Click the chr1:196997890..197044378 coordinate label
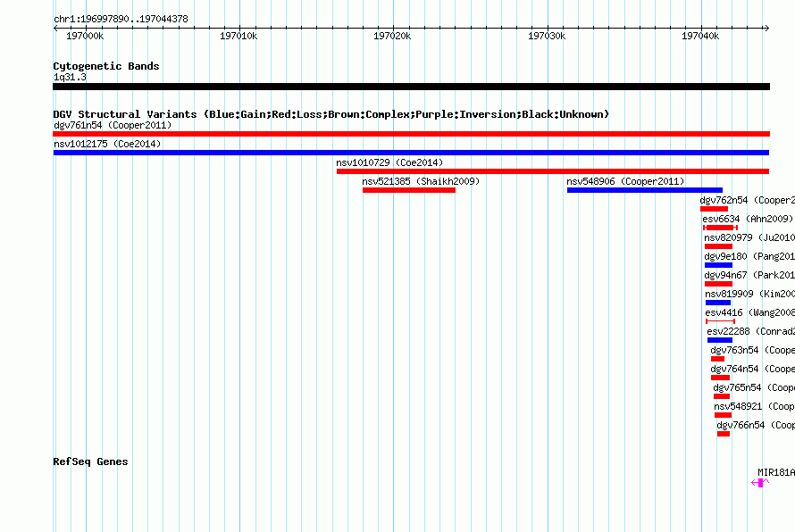 [121, 19]
